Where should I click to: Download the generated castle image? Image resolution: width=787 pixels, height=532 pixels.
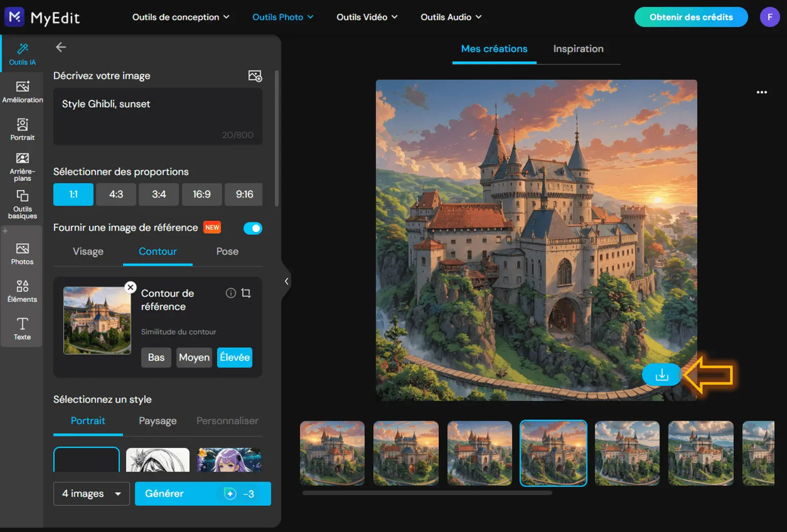coord(662,375)
